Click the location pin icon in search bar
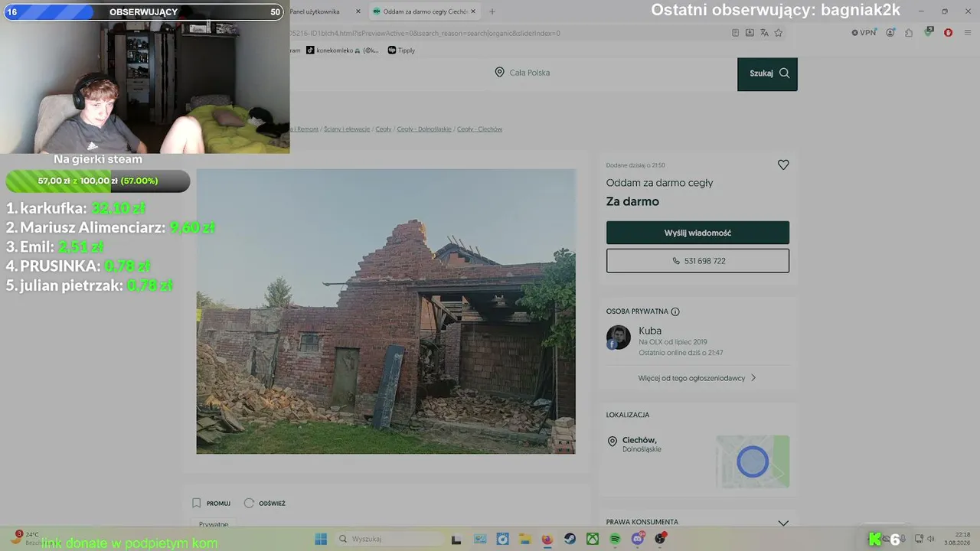Viewport: 980px width, 551px height. coord(499,72)
